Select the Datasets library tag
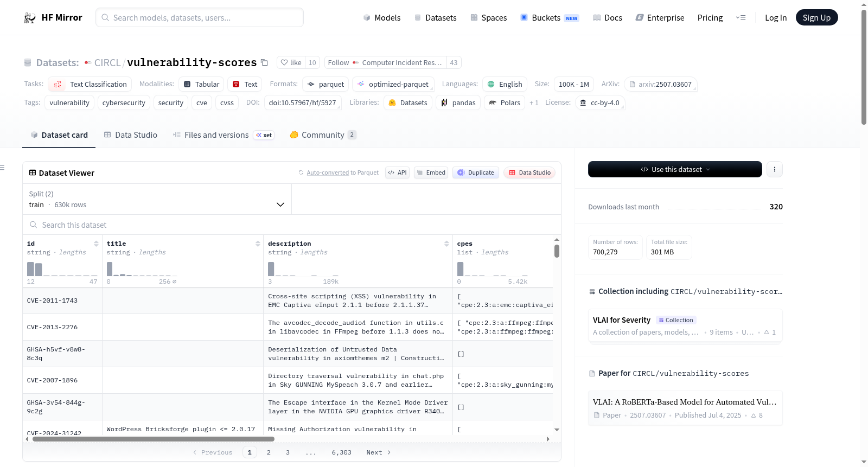Image resolution: width=868 pixels, height=467 pixels. tap(408, 103)
